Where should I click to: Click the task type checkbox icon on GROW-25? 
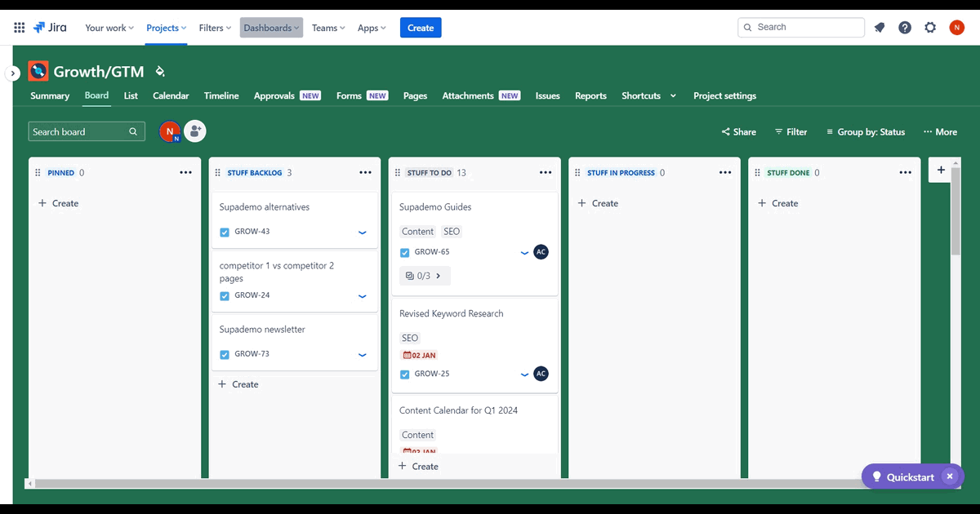pyautogui.click(x=404, y=374)
